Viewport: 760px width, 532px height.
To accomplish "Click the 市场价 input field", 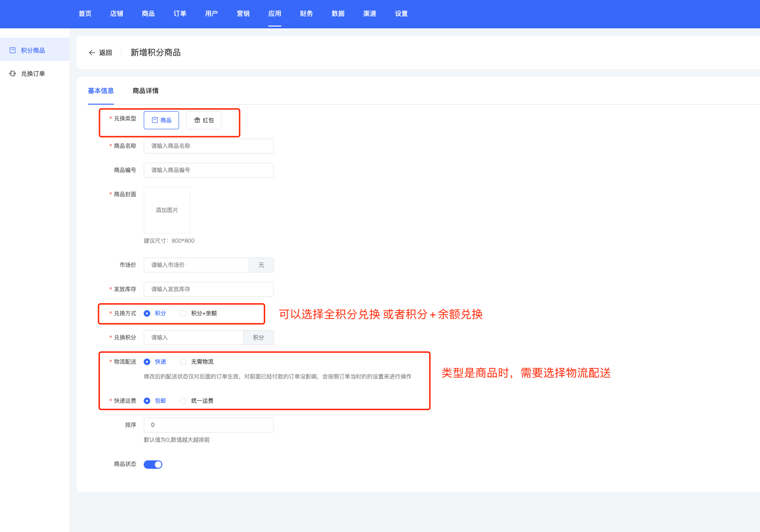I will (196, 265).
